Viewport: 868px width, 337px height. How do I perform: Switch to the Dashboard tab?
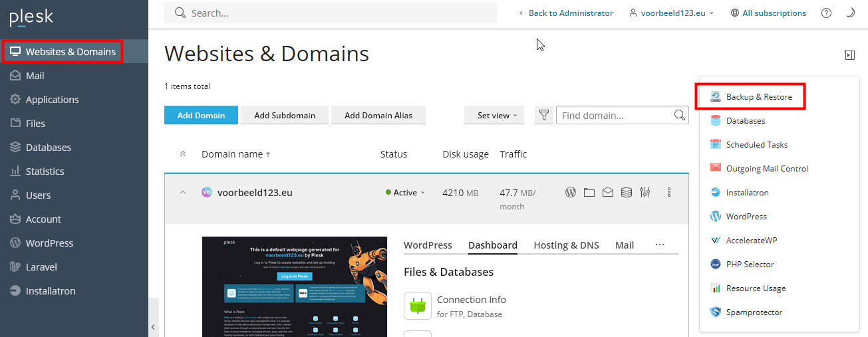click(493, 245)
